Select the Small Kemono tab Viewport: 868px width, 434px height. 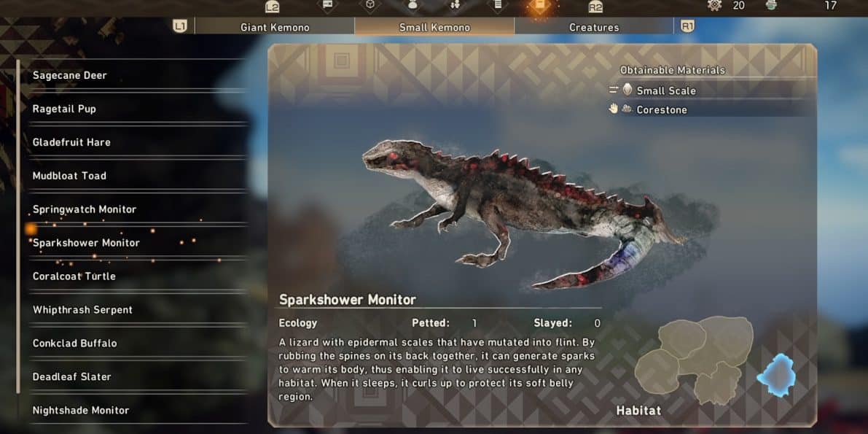(x=434, y=26)
